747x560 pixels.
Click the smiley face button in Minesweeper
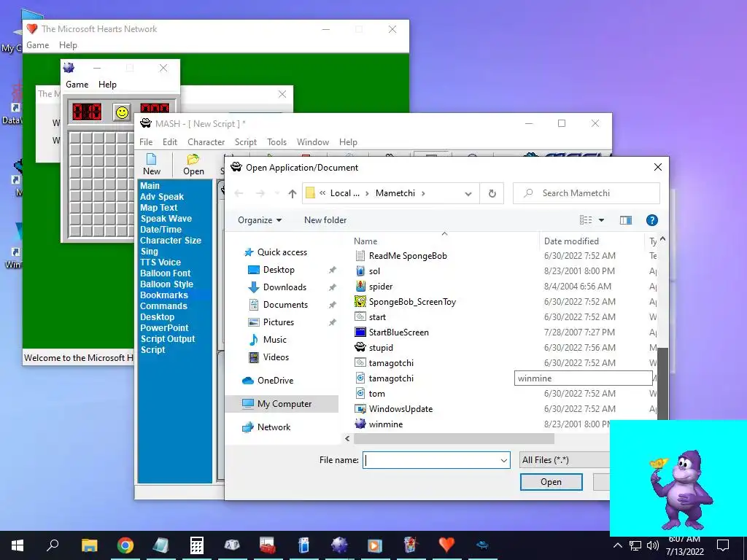[x=122, y=112]
